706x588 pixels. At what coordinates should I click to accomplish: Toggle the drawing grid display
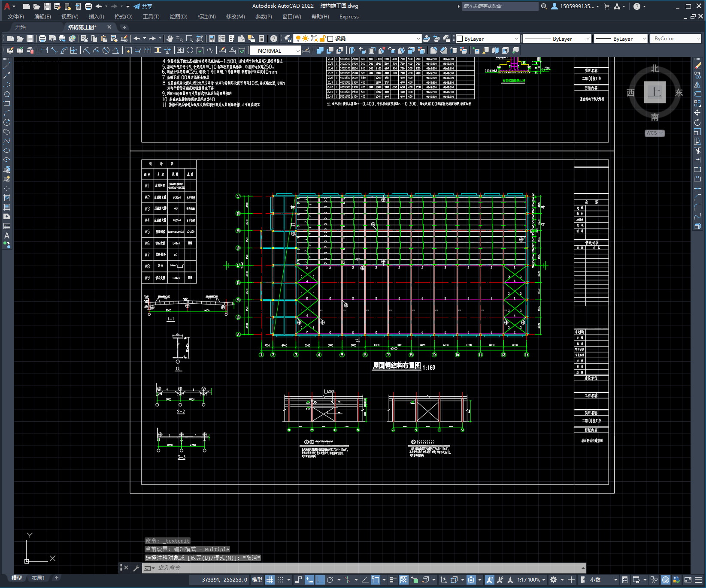pos(270,580)
